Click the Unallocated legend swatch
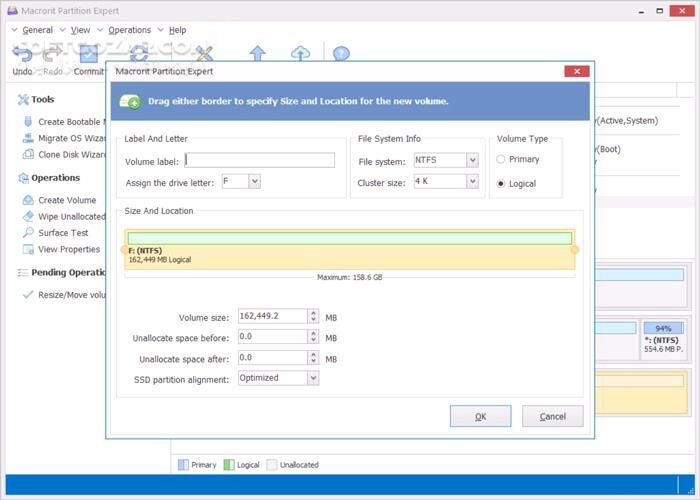Screen dimensions: 700x500 (x=271, y=465)
